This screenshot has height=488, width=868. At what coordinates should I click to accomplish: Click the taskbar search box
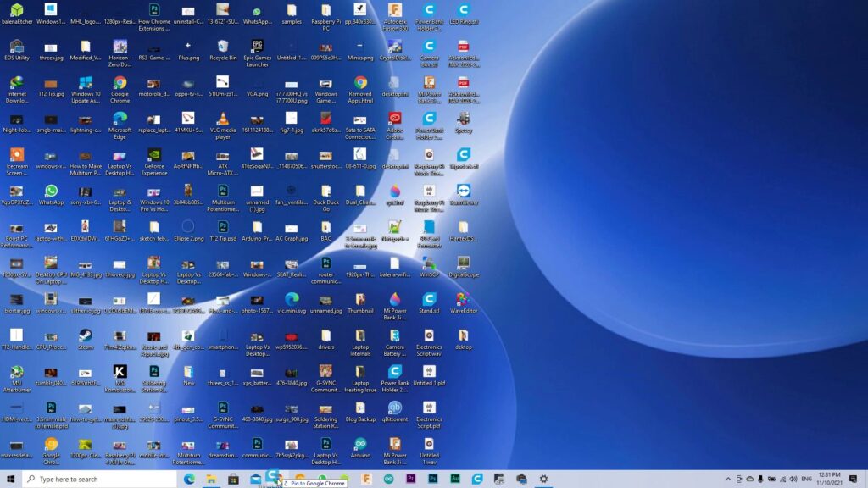pyautogui.click(x=100, y=479)
